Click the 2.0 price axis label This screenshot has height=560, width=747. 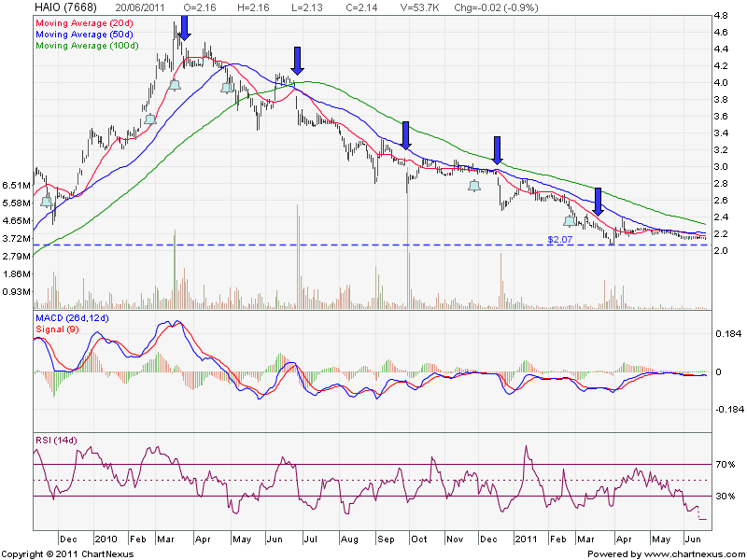[721, 250]
